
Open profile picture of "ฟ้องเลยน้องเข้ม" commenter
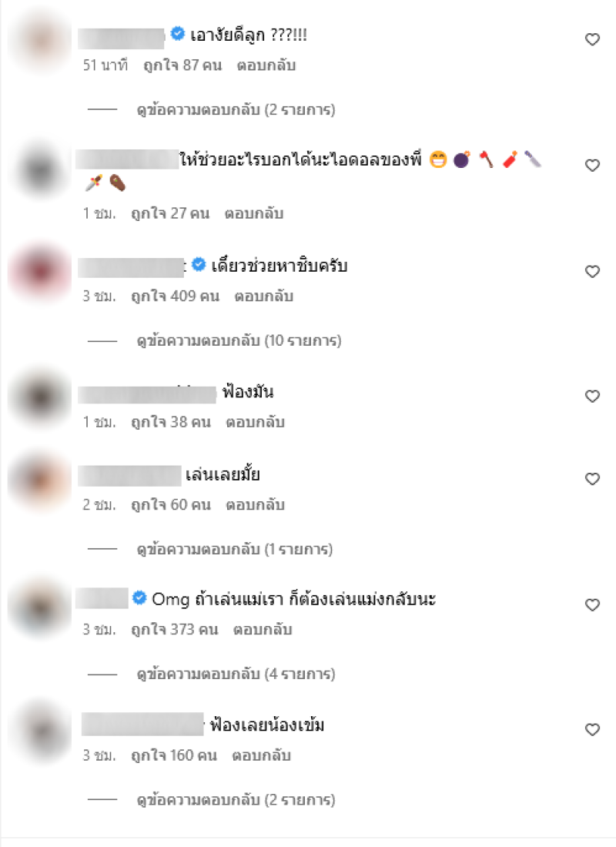tap(41, 732)
